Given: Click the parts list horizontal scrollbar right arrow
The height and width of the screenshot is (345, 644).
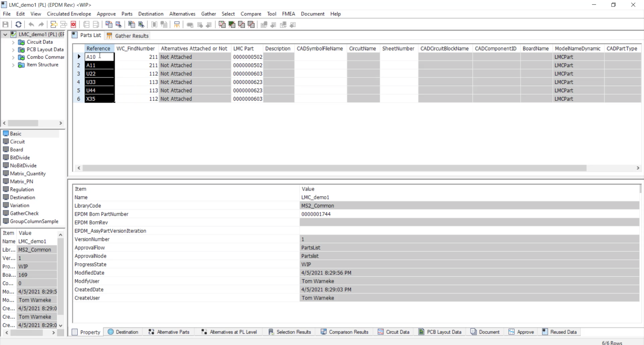Looking at the screenshot, I should (638, 168).
